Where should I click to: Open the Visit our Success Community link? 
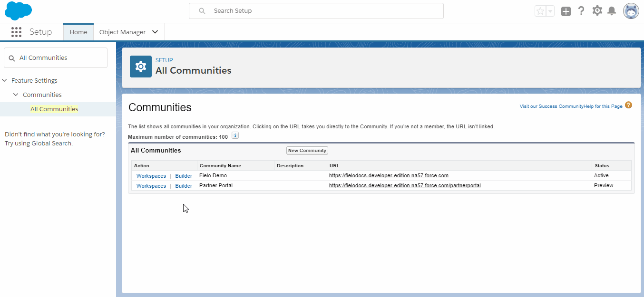tap(551, 106)
